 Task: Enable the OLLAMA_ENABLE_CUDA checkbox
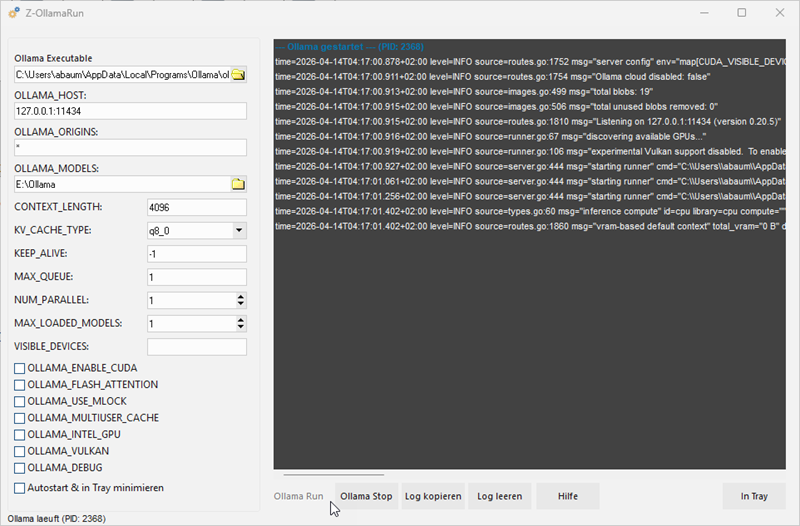pyautogui.click(x=20, y=368)
